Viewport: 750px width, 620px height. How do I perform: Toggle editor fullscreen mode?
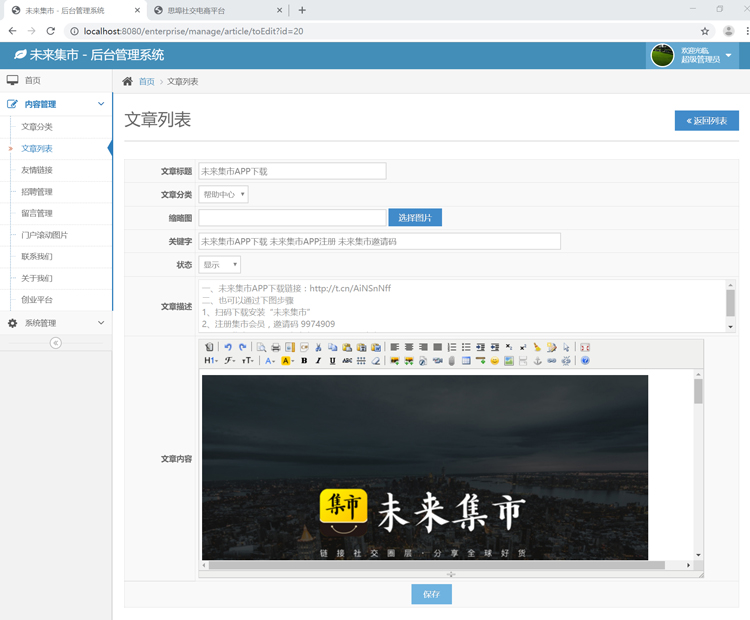click(585, 347)
